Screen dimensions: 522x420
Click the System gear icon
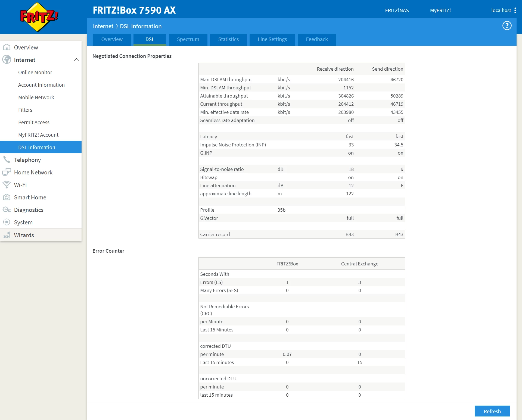pos(7,222)
